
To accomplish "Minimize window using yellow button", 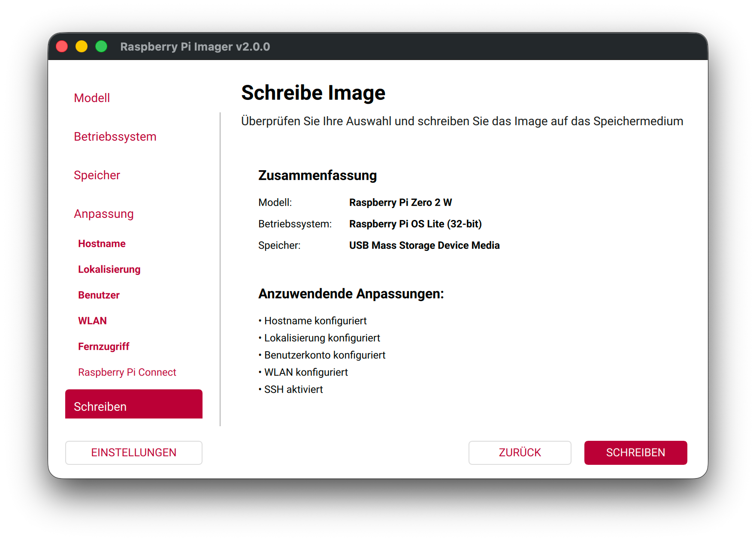I will tap(82, 46).
